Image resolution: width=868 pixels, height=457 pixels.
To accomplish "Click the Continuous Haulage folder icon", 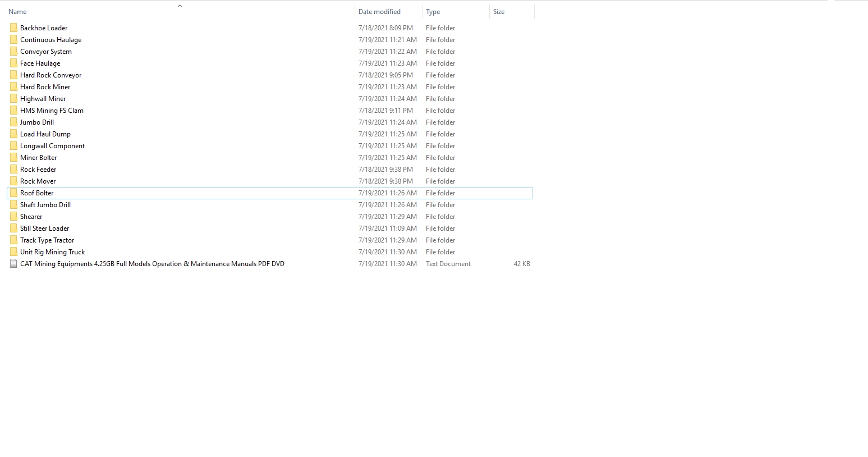I will click(x=13, y=39).
